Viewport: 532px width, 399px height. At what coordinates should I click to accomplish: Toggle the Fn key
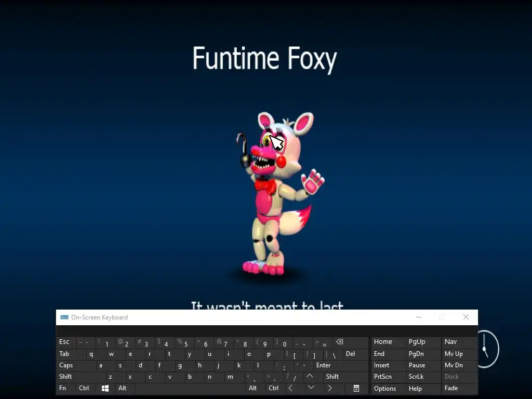[x=66, y=388]
